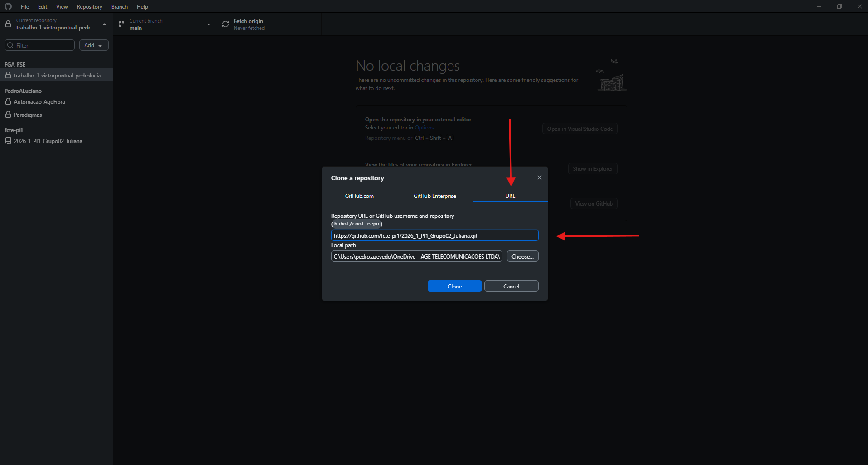Click the branch icon beside Current branch

121,24
